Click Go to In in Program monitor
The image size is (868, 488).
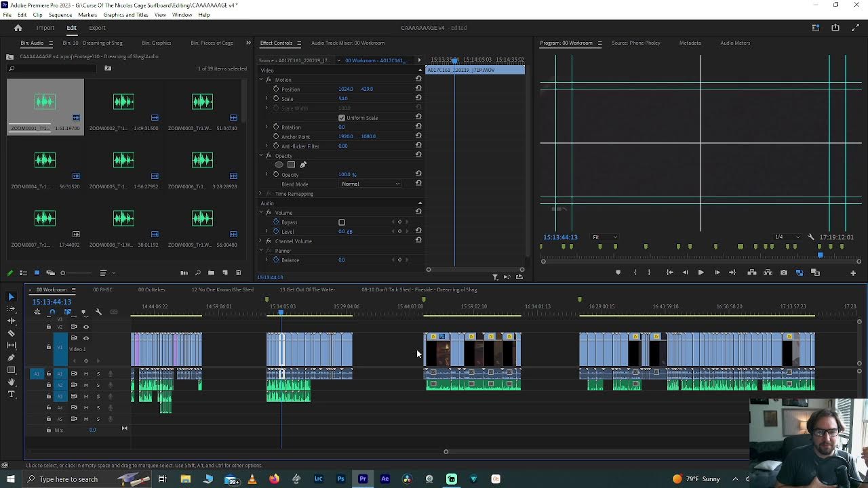[669, 272]
